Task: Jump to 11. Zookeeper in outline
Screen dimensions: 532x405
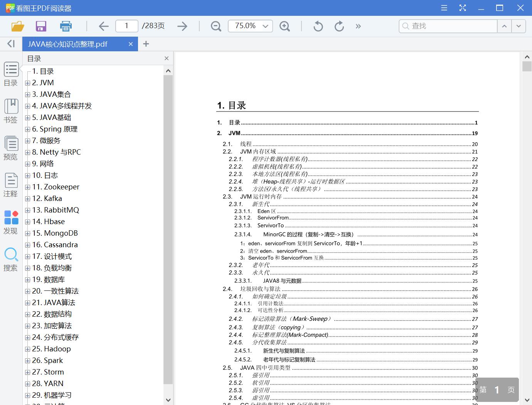Action: tap(56, 187)
